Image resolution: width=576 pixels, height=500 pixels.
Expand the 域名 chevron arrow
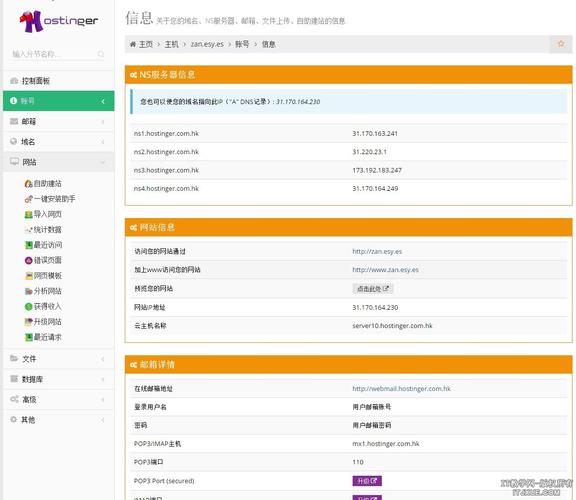pyautogui.click(x=103, y=142)
